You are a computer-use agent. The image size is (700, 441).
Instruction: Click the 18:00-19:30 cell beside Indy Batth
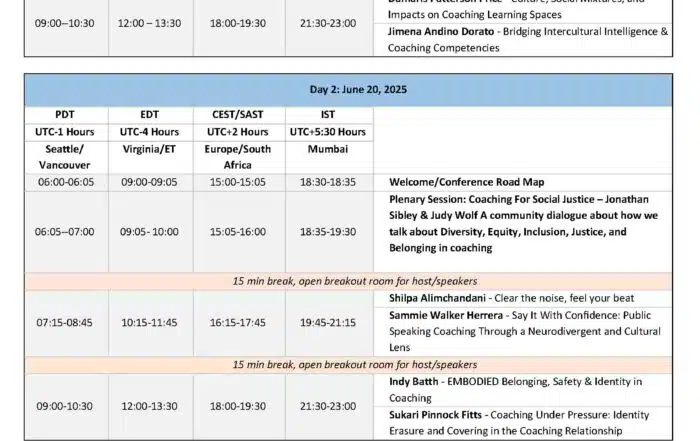coord(239,407)
